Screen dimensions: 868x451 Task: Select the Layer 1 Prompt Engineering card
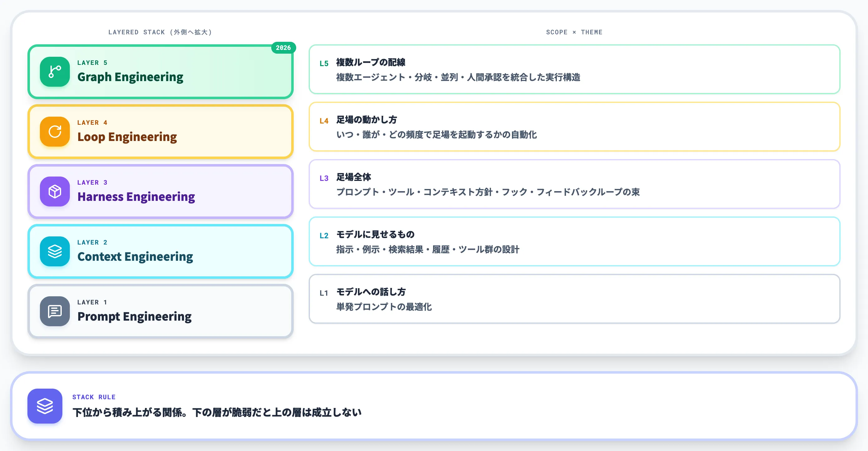[x=160, y=311]
